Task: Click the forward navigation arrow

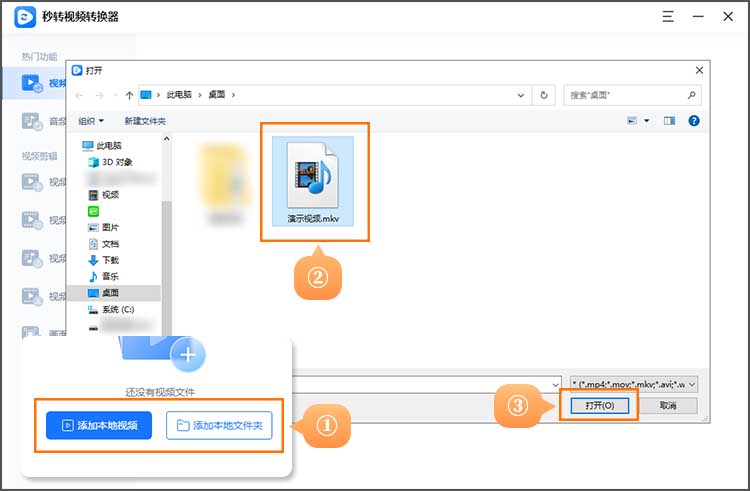Action: pos(99,95)
